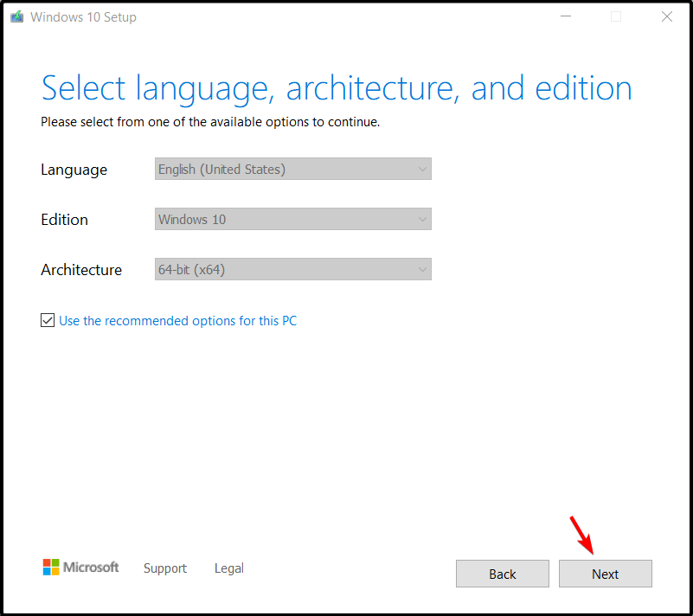693x616 pixels.
Task: Uncheck the recommended options checkbox
Action: click(x=48, y=320)
